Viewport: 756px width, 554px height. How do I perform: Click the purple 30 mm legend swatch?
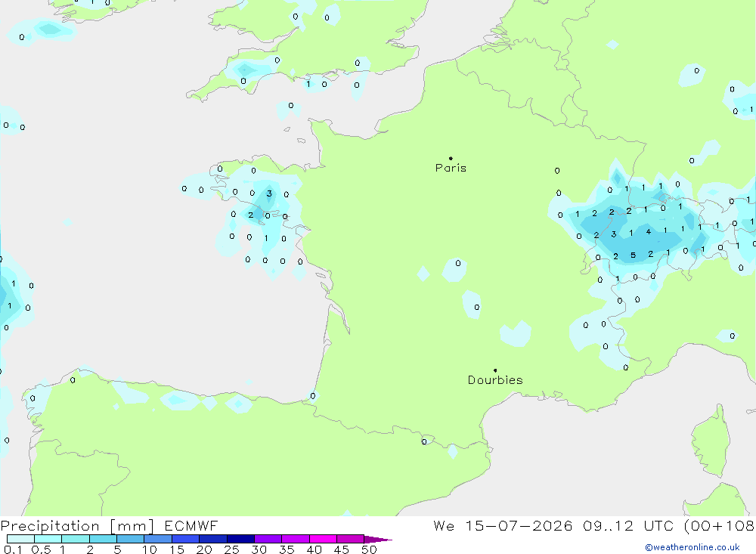[268, 539]
